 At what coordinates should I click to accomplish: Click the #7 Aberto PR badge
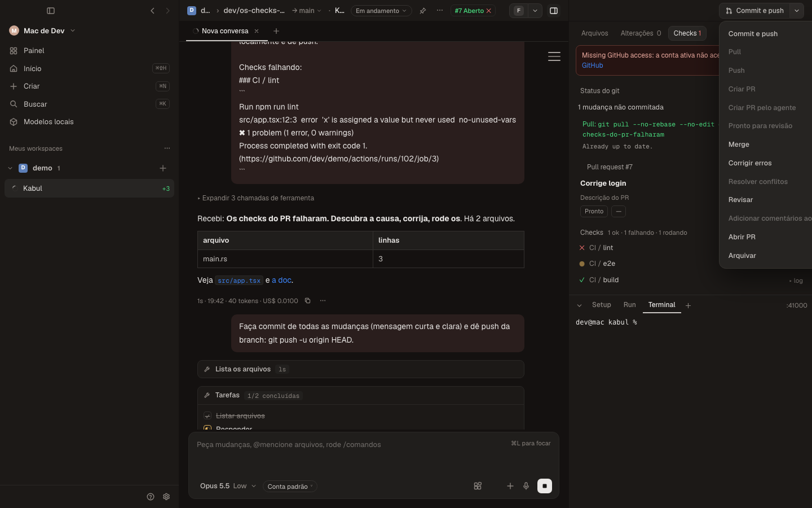[x=473, y=11]
